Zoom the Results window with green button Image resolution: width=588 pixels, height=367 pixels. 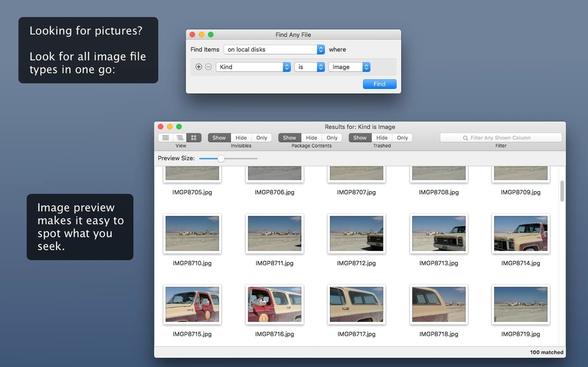click(x=179, y=127)
